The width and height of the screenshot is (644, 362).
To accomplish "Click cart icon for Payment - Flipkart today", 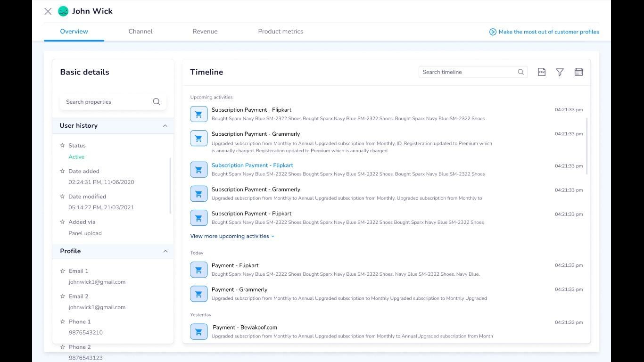I will click(x=199, y=270).
